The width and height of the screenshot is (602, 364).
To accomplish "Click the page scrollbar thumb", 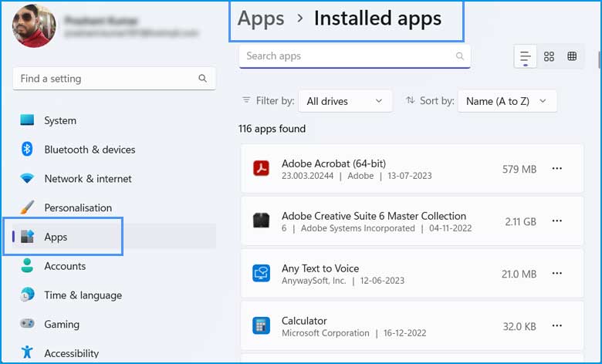I will (x=599, y=59).
